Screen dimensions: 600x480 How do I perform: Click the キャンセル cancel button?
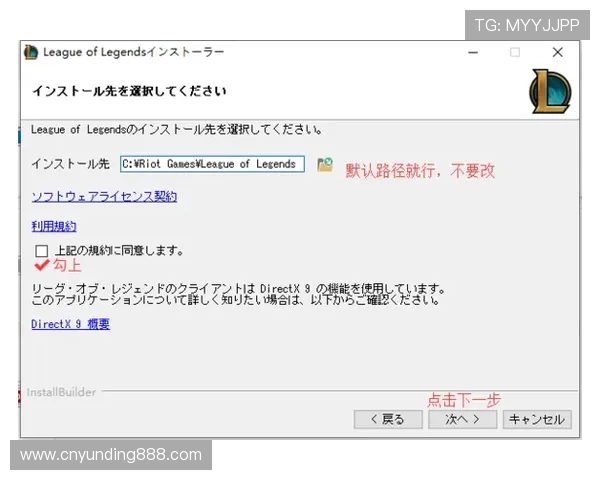click(x=537, y=420)
